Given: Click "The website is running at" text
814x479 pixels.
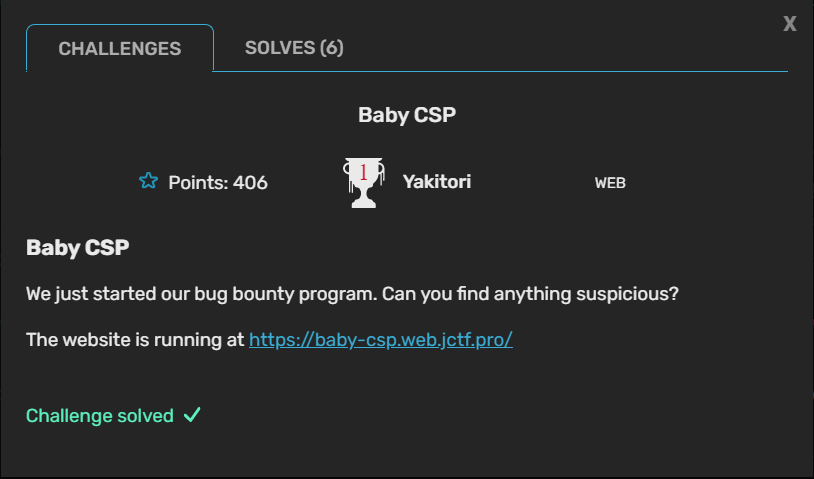Looking at the screenshot, I should pos(135,339).
